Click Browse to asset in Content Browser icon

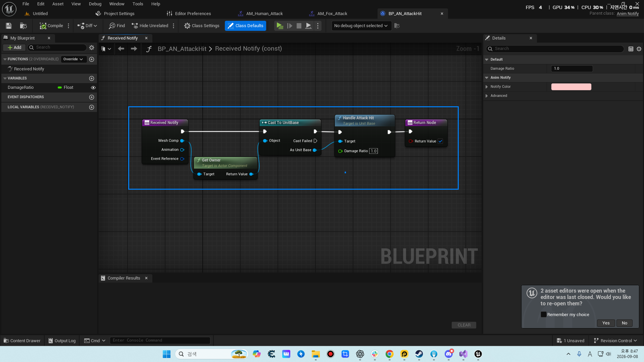pos(23,26)
